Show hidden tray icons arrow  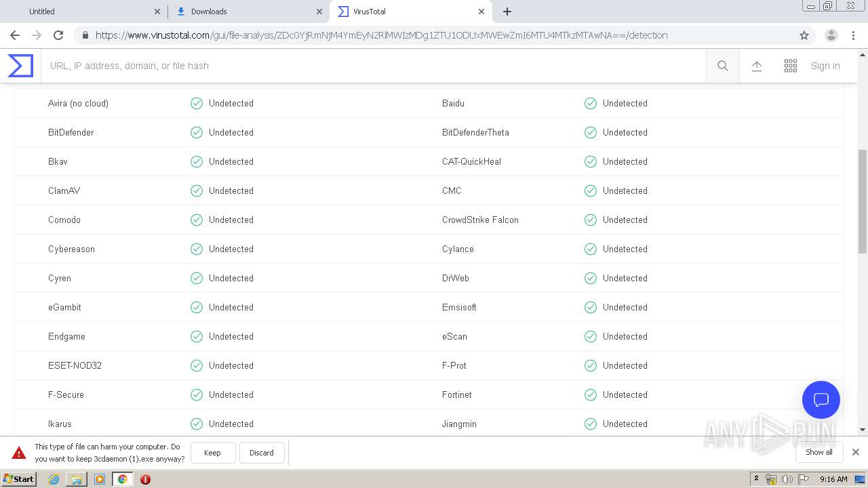click(756, 479)
